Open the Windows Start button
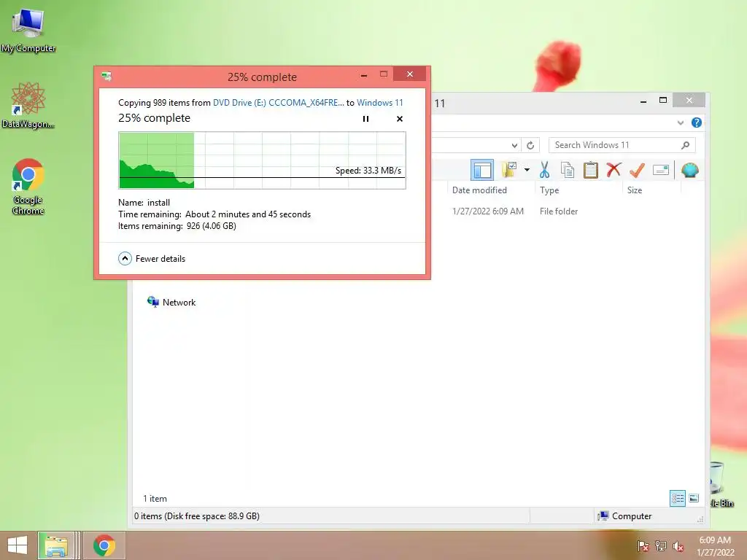This screenshot has width=747, height=560. tap(18, 545)
